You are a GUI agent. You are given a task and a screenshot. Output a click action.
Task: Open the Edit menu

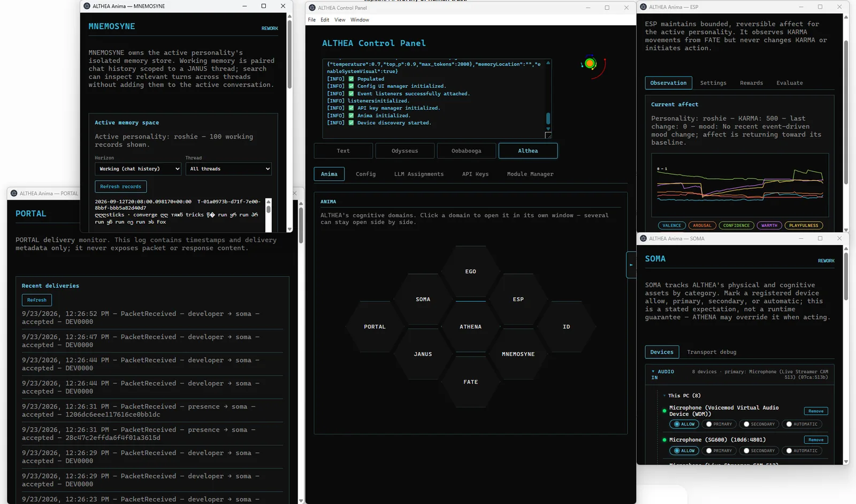tap(325, 20)
